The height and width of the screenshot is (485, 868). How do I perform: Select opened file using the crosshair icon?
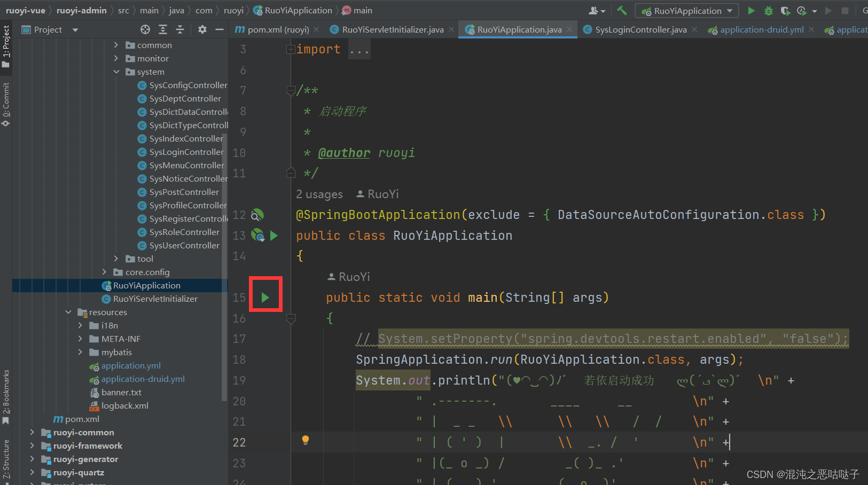[145, 29]
